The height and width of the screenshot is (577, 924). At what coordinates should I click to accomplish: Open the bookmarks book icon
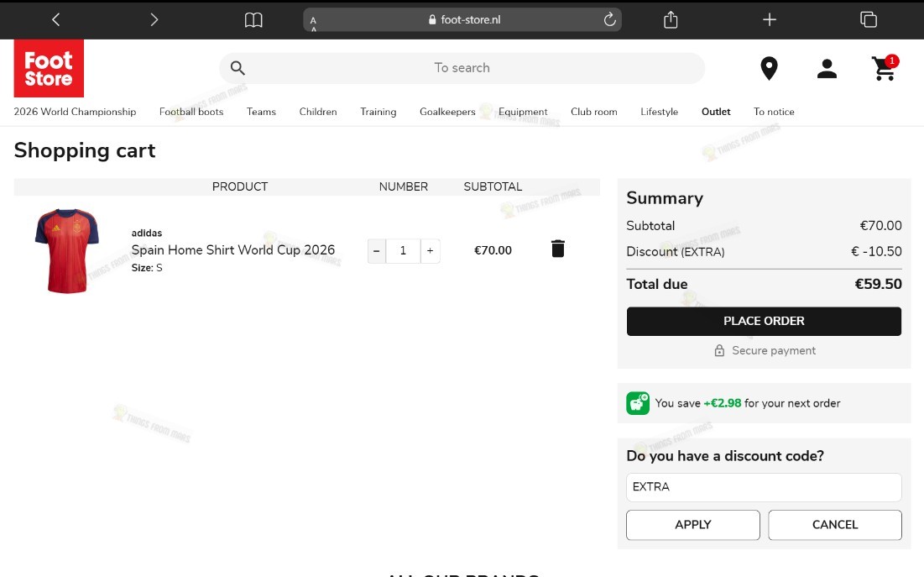click(253, 20)
